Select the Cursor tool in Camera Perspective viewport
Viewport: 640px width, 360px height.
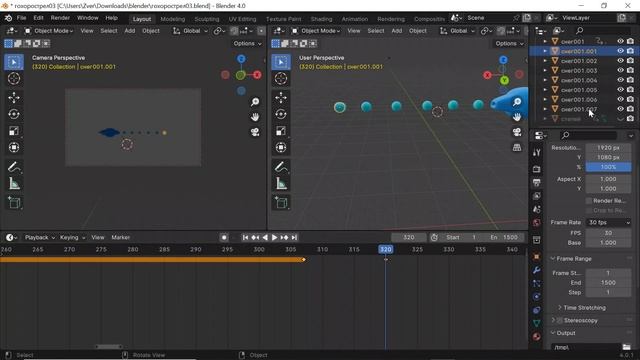tap(14, 78)
